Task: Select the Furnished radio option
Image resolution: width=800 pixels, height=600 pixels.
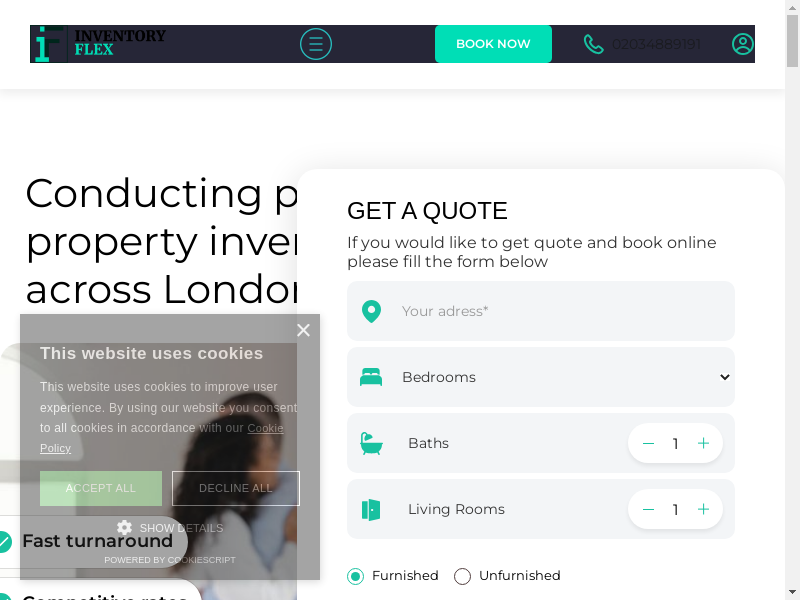Action: (355, 576)
